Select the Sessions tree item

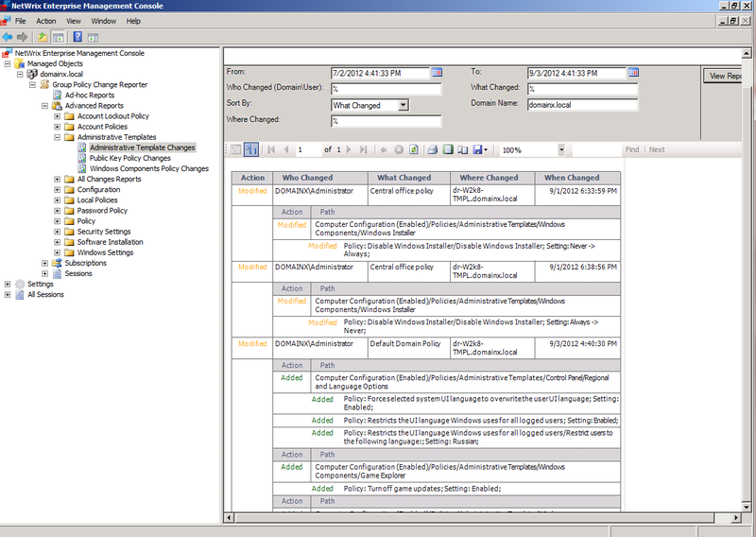[x=78, y=273]
